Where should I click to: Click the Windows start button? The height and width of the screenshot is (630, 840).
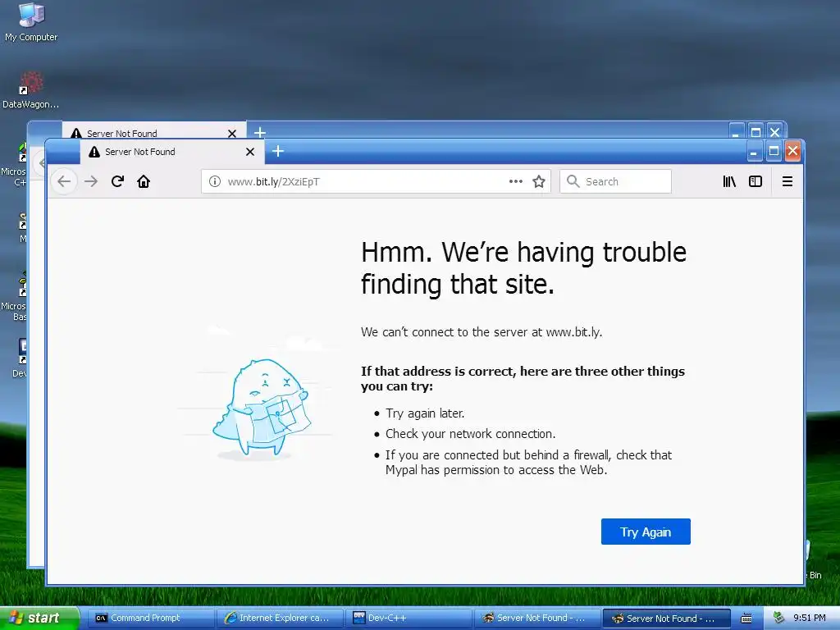pos(39,619)
